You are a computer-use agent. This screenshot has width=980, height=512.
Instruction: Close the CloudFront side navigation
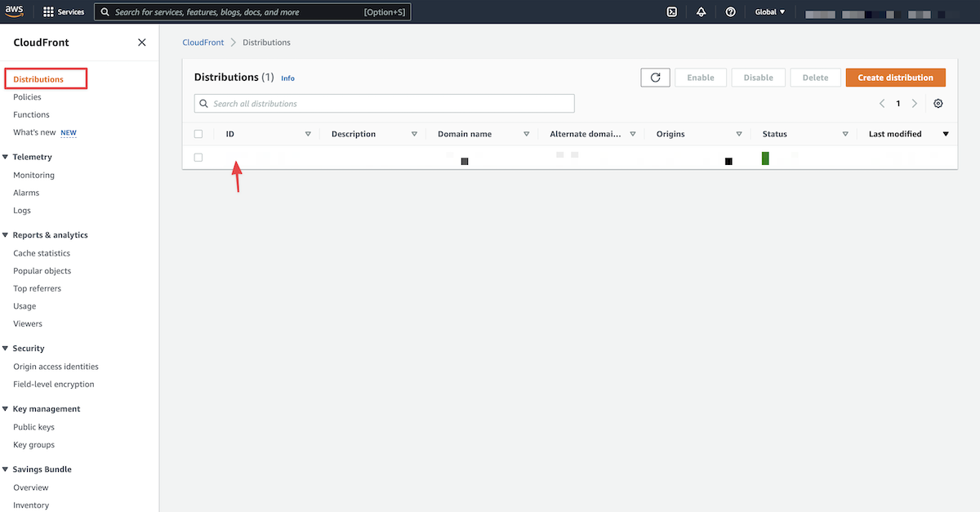[142, 42]
